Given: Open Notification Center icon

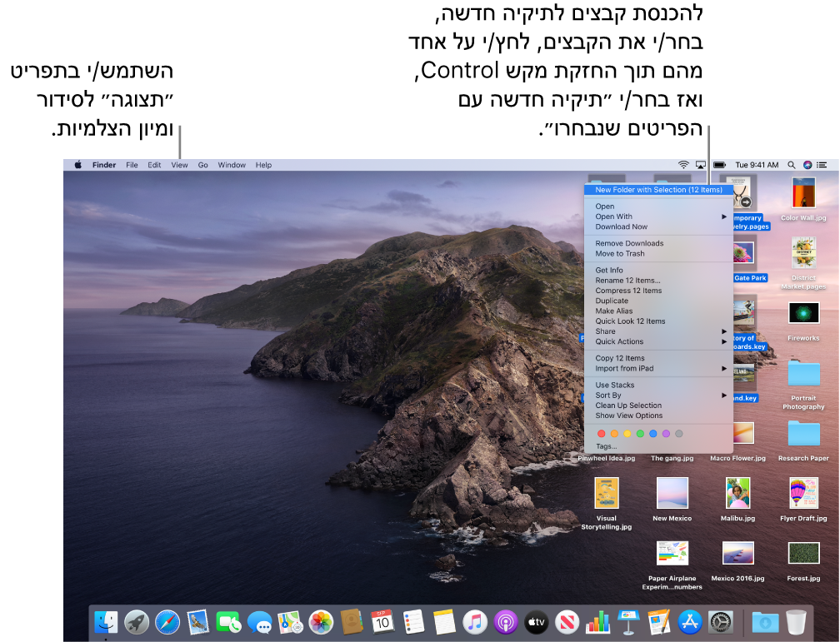Looking at the screenshot, I should click(822, 165).
